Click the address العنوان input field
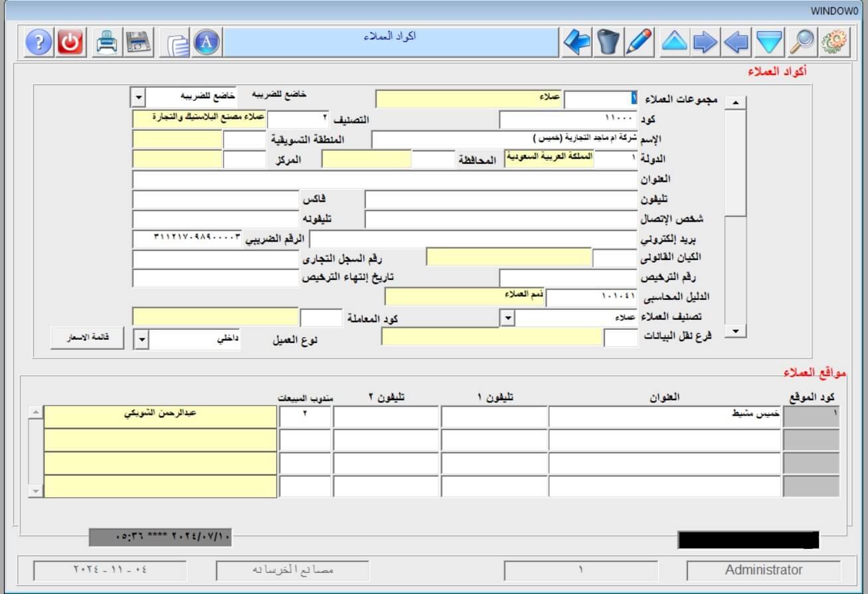 385,180
